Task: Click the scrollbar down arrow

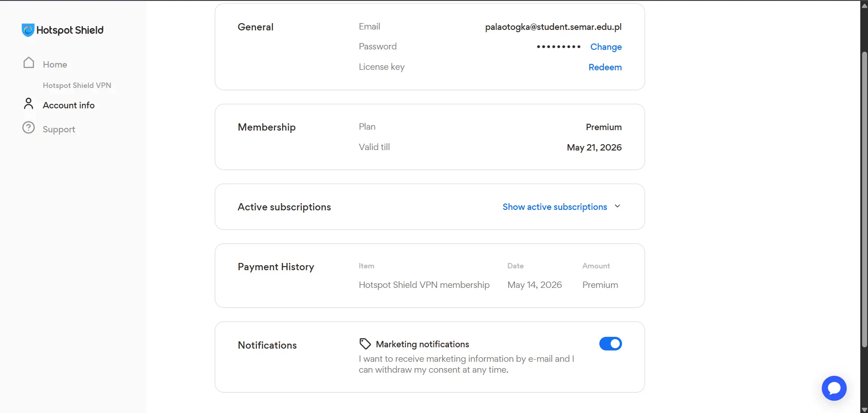Action: (x=864, y=410)
